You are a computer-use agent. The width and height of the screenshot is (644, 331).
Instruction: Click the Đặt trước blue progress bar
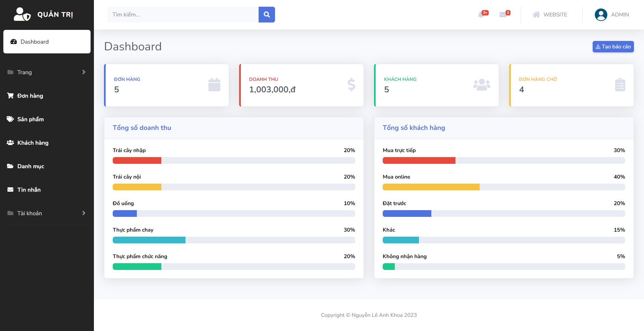407,214
